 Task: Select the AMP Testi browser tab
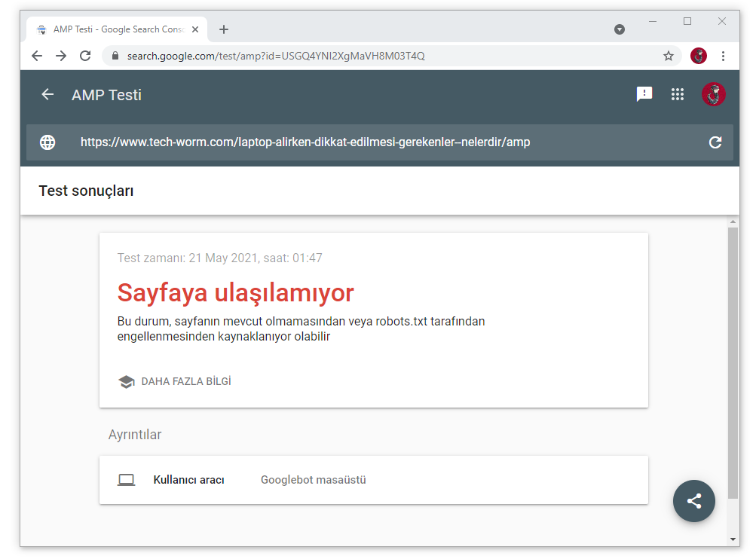pyautogui.click(x=113, y=29)
